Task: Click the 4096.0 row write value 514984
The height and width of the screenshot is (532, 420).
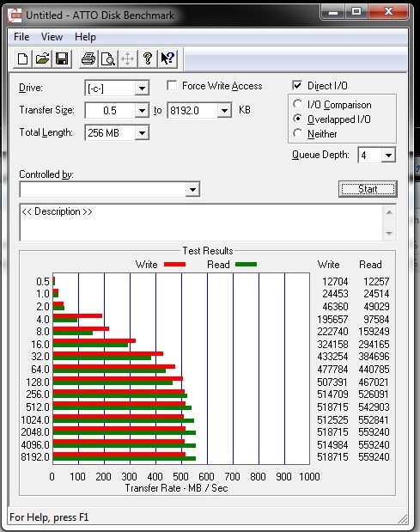Action: pos(332,445)
